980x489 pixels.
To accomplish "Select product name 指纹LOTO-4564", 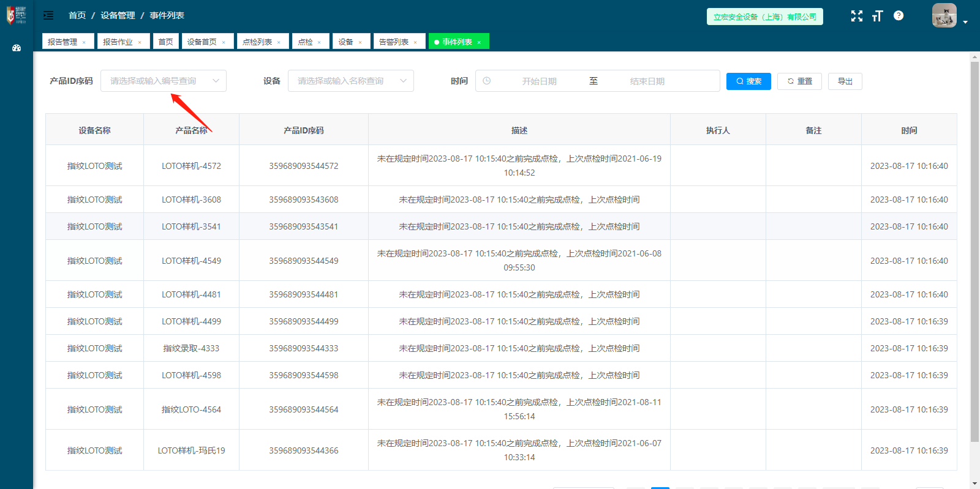I will (192, 409).
